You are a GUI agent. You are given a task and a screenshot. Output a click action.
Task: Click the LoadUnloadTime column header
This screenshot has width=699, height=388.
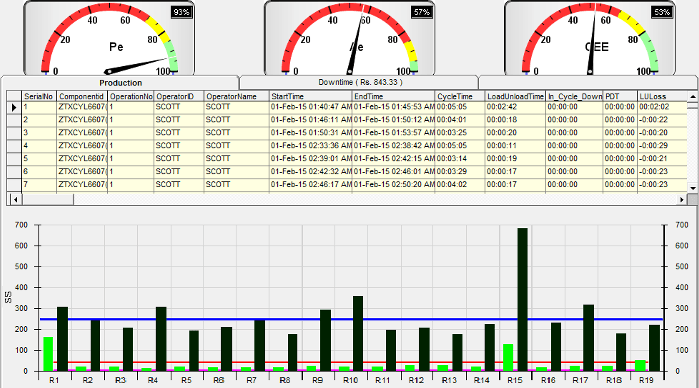515,96
